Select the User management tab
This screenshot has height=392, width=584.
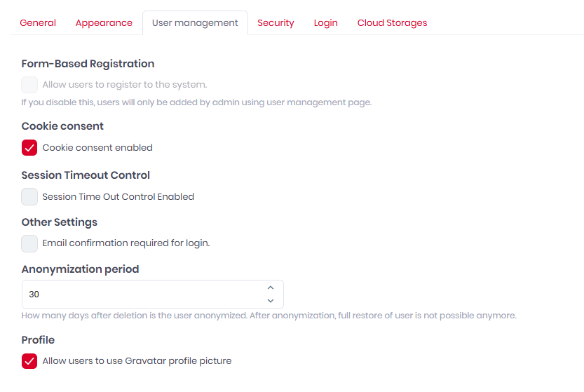tap(195, 23)
